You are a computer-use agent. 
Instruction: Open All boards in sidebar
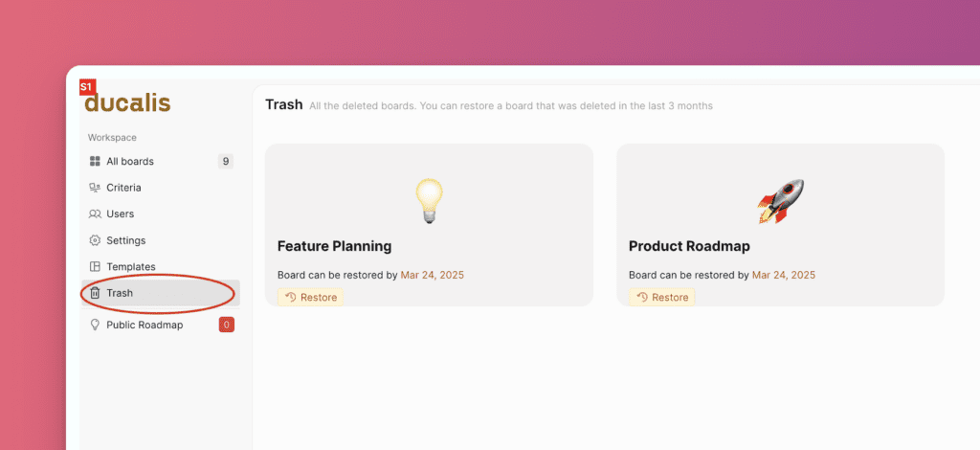click(130, 161)
